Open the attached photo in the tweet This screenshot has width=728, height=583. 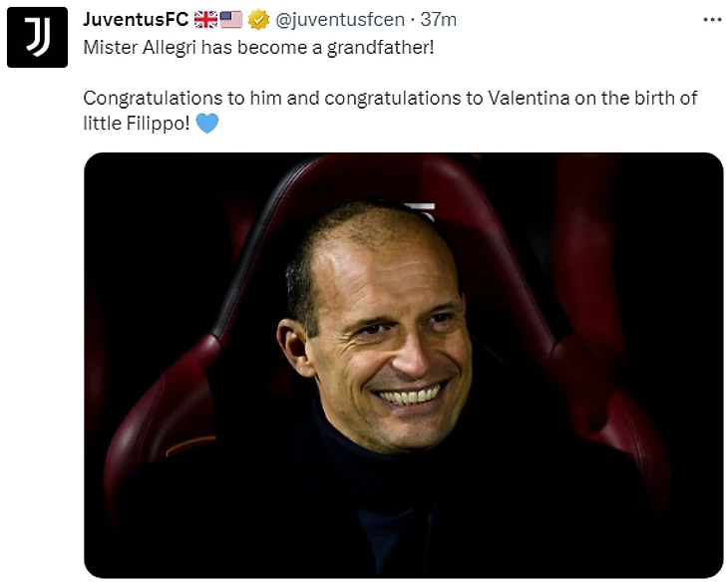coord(403,365)
